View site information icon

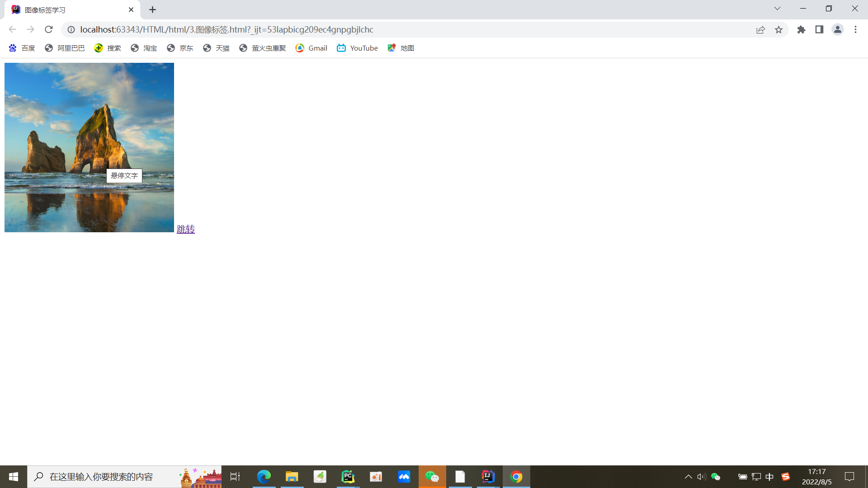(x=71, y=29)
